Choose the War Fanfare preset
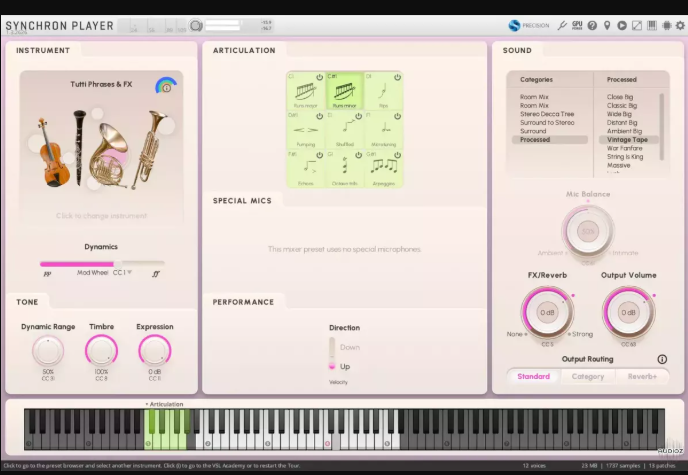The width and height of the screenshot is (688, 475). pyautogui.click(x=624, y=148)
